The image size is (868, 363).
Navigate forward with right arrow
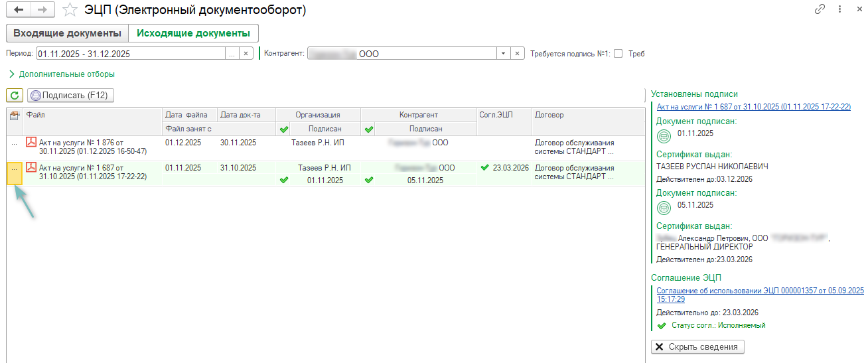coord(42,10)
